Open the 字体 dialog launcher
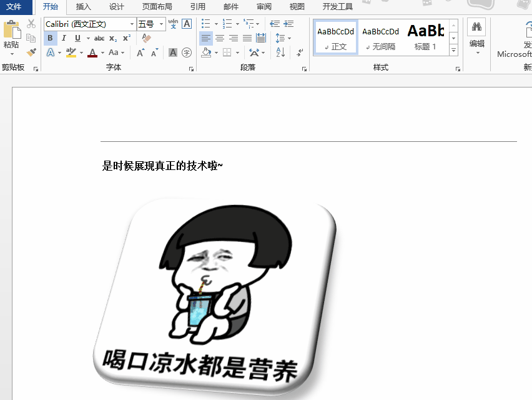The height and width of the screenshot is (400, 532). pyautogui.click(x=191, y=69)
